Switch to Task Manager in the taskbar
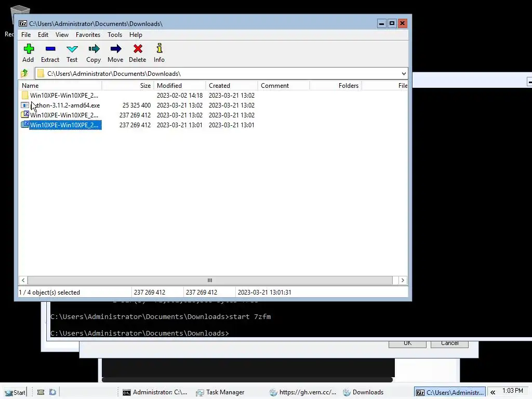Viewport: 532px width, 399px height. point(220,392)
